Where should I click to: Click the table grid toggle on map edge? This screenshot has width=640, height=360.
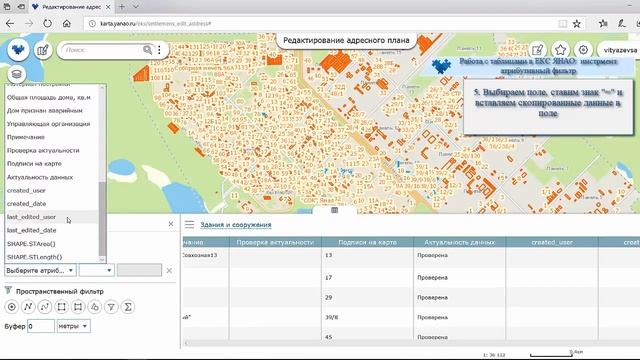click(334, 210)
